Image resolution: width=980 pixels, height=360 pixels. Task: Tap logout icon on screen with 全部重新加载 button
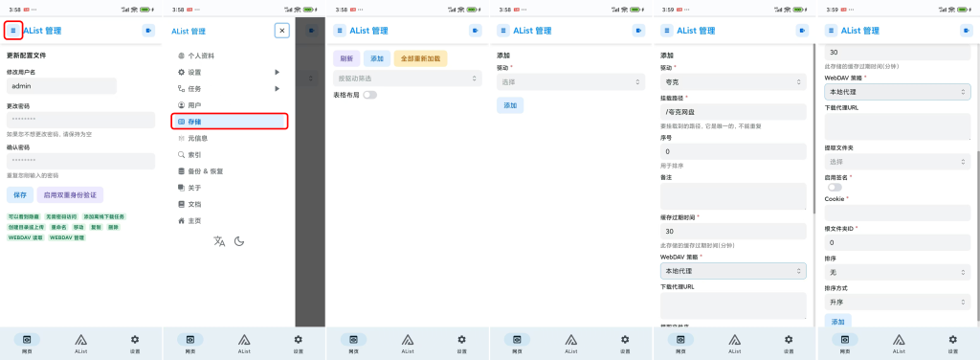point(475,30)
